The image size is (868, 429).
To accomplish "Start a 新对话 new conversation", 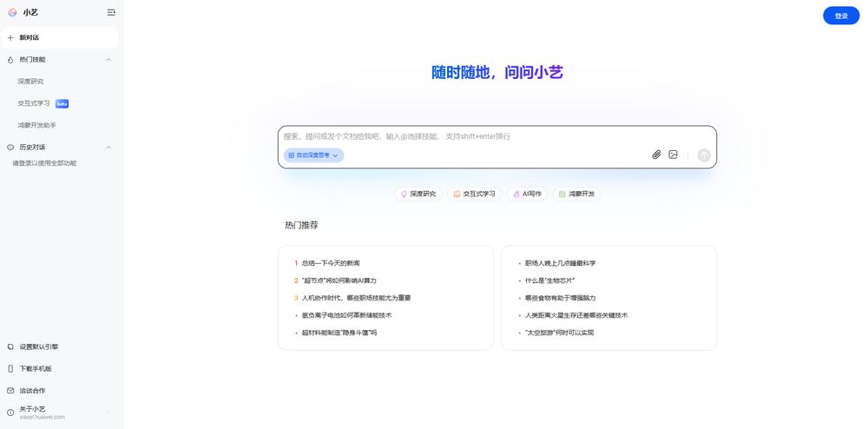I will coord(60,37).
